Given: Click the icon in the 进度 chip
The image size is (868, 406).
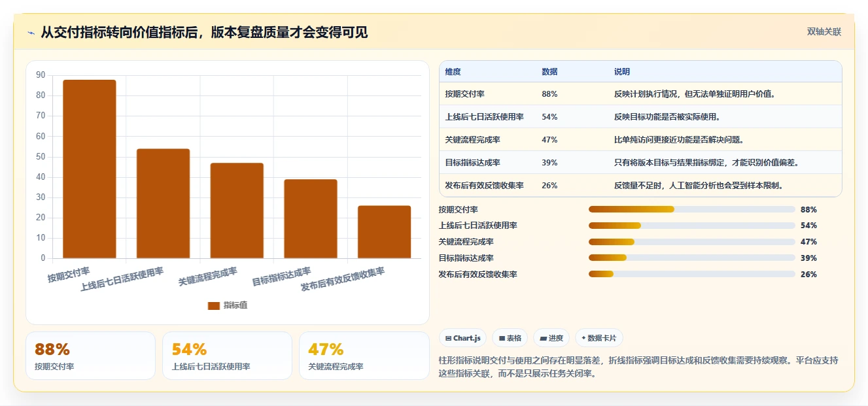Looking at the screenshot, I should 543,338.
